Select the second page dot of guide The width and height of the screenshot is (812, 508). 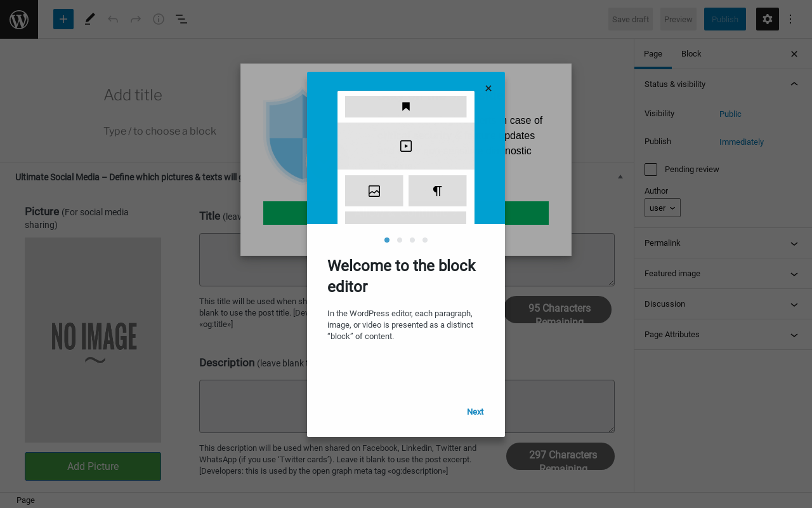pyautogui.click(x=400, y=240)
